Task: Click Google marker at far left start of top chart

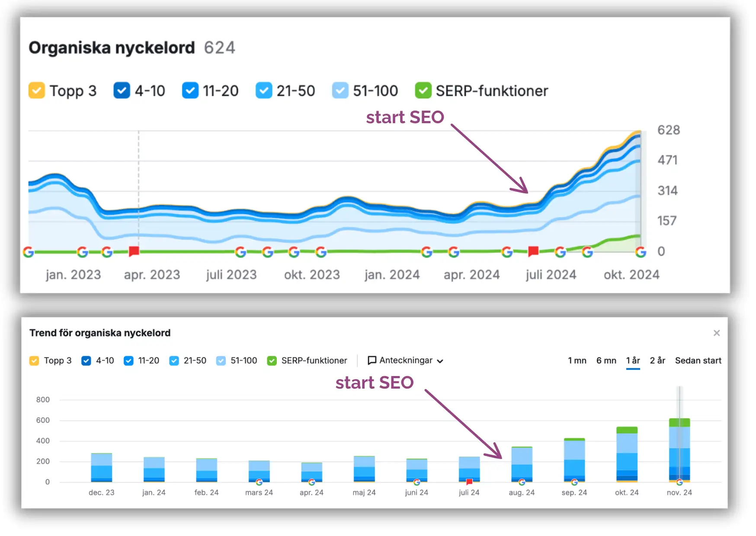Action: (x=29, y=252)
